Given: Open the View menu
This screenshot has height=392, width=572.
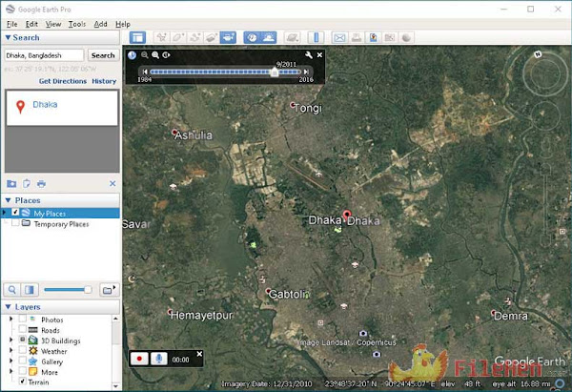Looking at the screenshot, I should tap(53, 24).
